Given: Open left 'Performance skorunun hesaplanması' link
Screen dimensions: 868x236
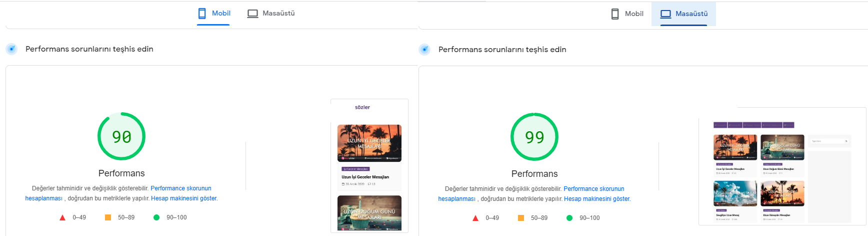Looking at the screenshot, I should (118, 193).
